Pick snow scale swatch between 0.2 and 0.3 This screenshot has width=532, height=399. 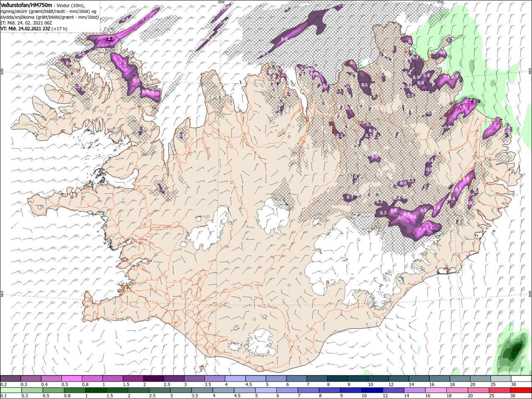click(x=10, y=378)
